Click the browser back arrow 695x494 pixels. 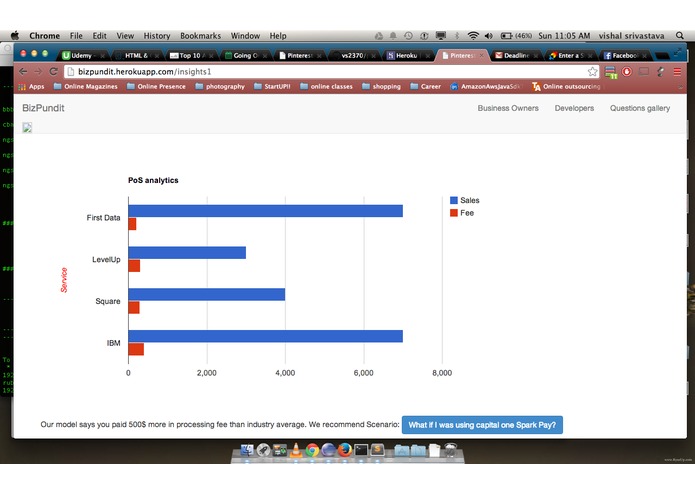[23, 71]
